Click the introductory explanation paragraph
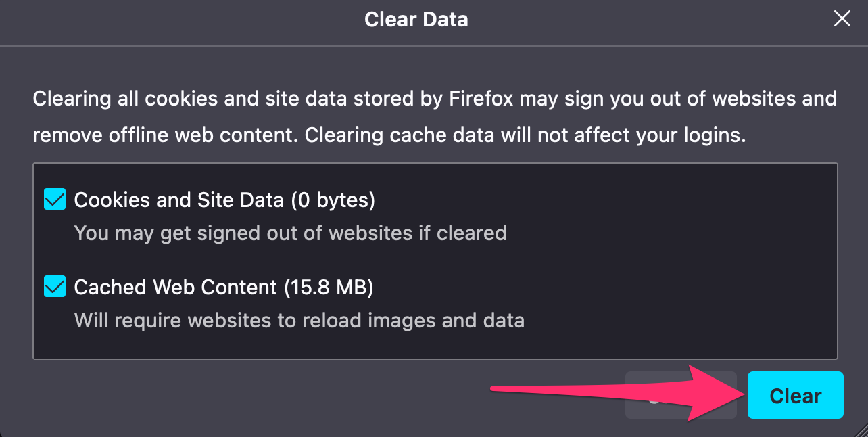868x437 pixels. tap(433, 116)
